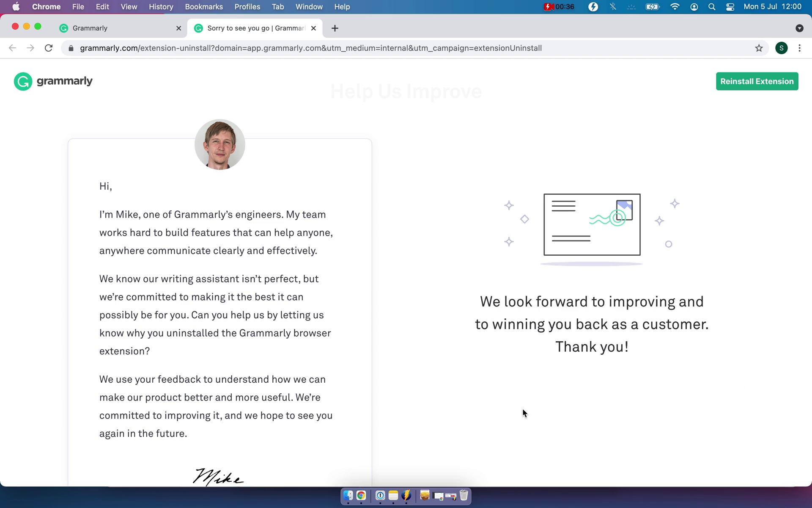This screenshot has width=812, height=508.
Task: Click the Grammarly logo in page header
Action: [53, 81]
